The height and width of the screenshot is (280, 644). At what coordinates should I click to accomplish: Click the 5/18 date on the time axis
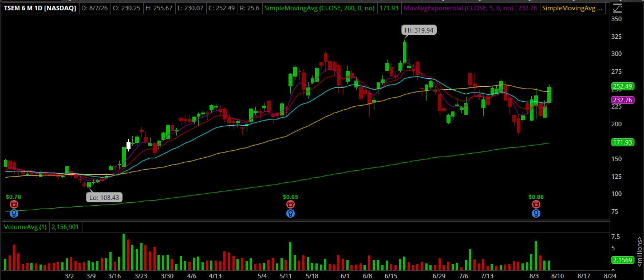[x=312, y=276]
